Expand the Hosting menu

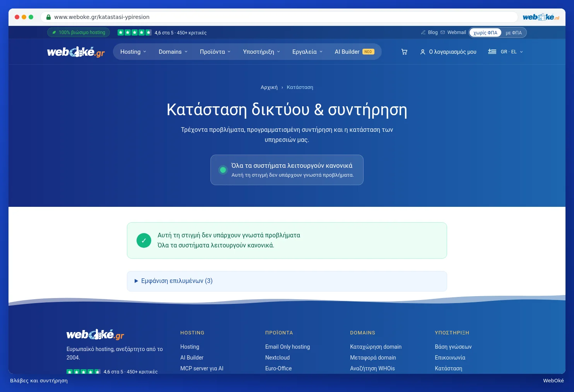pos(133,52)
